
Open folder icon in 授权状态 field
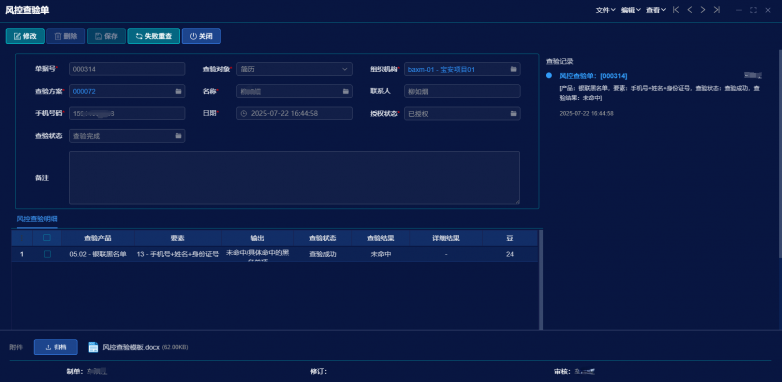513,114
